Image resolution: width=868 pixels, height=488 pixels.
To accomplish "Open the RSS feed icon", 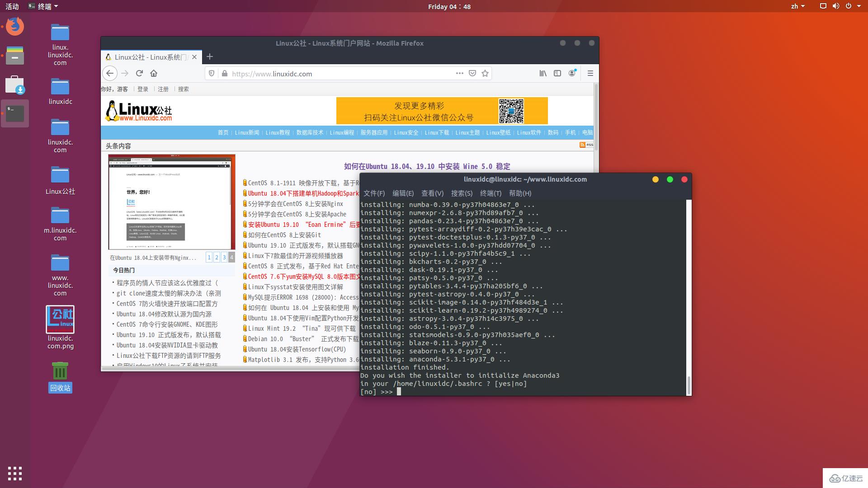I will [x=586, y=145].
